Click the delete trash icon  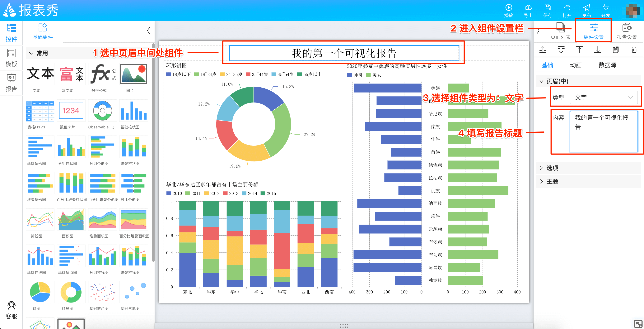tap(634, 50)
